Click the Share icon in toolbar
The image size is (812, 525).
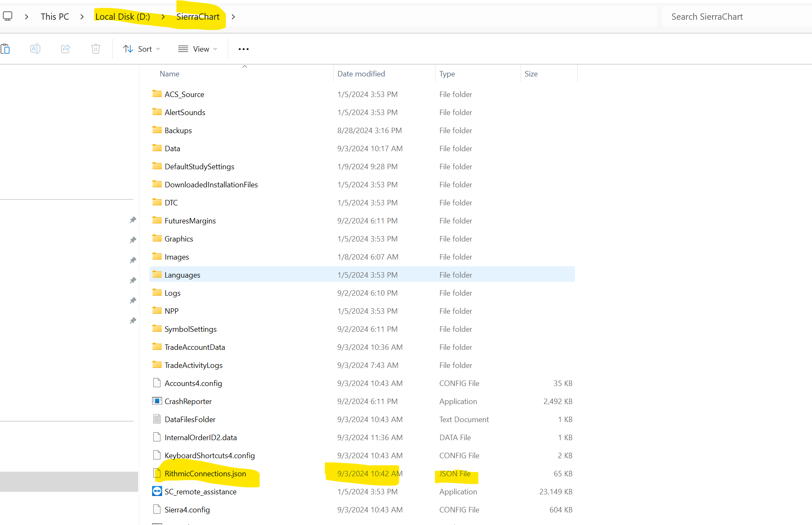(66, 49)
